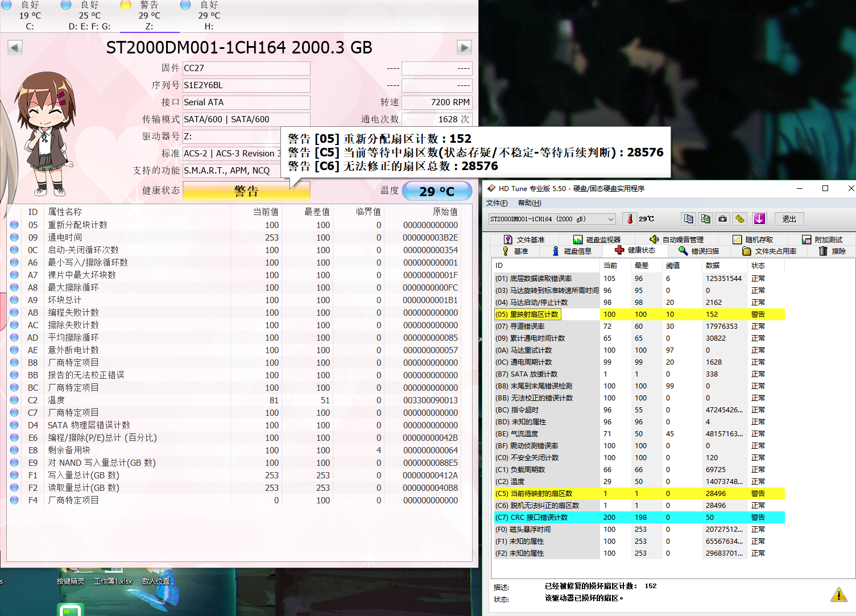Screen dimensions: 856x616
Task: Switch to the 自动噪音管理 tab
Action: click(676, 239)
